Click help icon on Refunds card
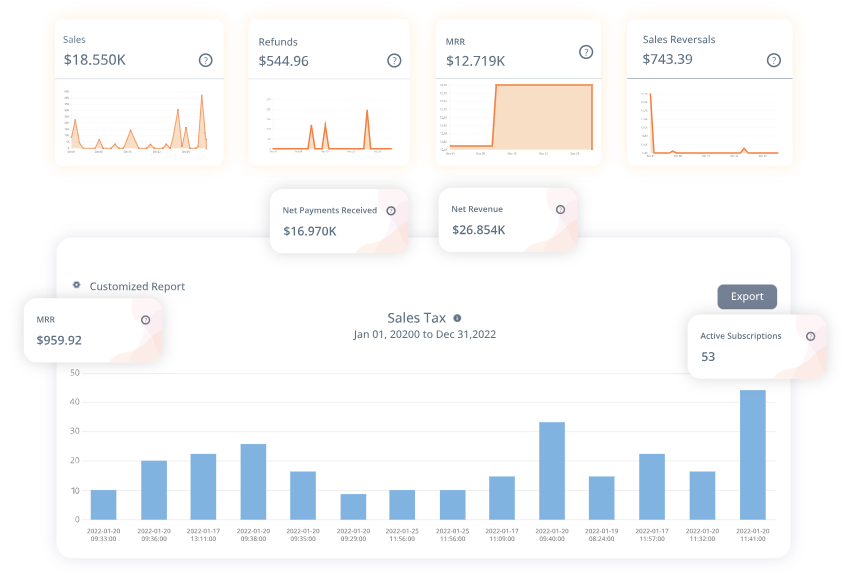Screen dimensions: 855x580 click(x=394, y=61)
